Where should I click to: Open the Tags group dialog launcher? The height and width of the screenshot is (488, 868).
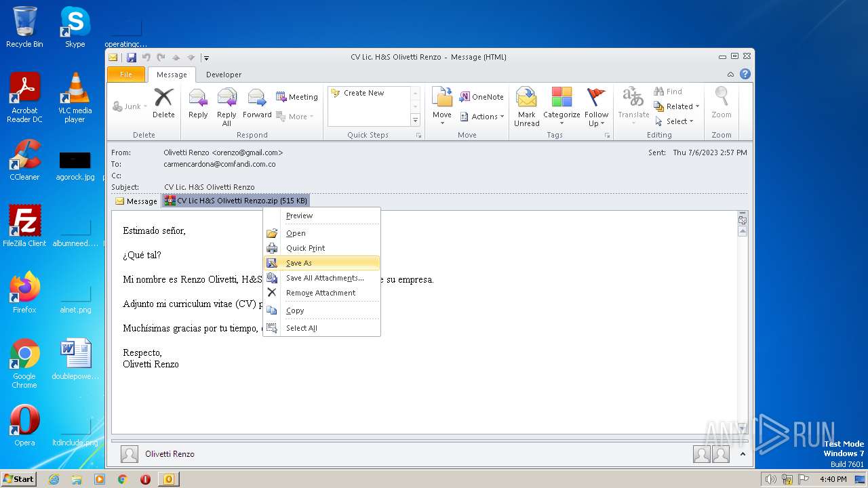(x=606, y=136)
